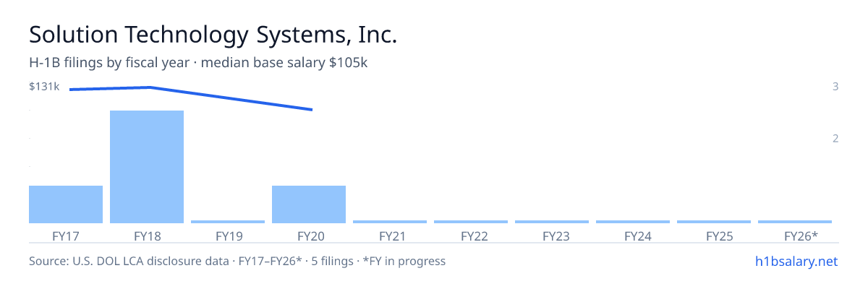Click the FY26* bar stub
Image resolution: width=868 pixels, height=289 pixels.
795,221
